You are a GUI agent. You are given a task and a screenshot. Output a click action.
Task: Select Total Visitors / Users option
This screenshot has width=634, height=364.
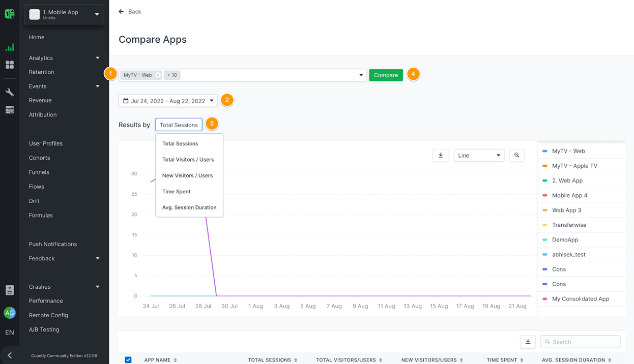189,160
